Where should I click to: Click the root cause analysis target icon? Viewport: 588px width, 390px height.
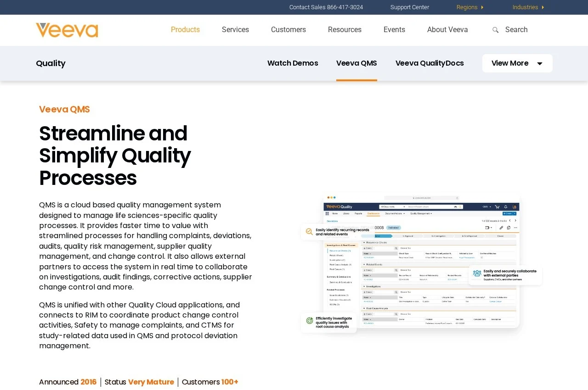pos(310,320)
